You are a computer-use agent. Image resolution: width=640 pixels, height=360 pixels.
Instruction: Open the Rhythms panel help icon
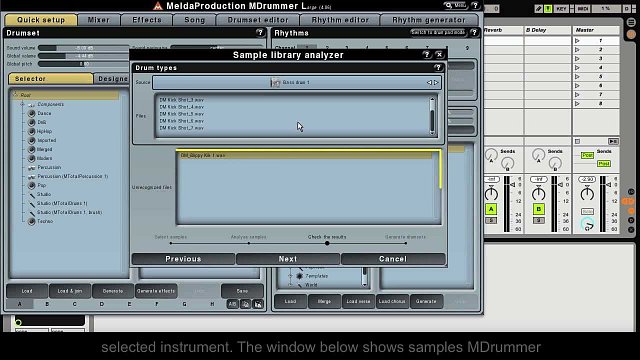(x=473, y=33)
